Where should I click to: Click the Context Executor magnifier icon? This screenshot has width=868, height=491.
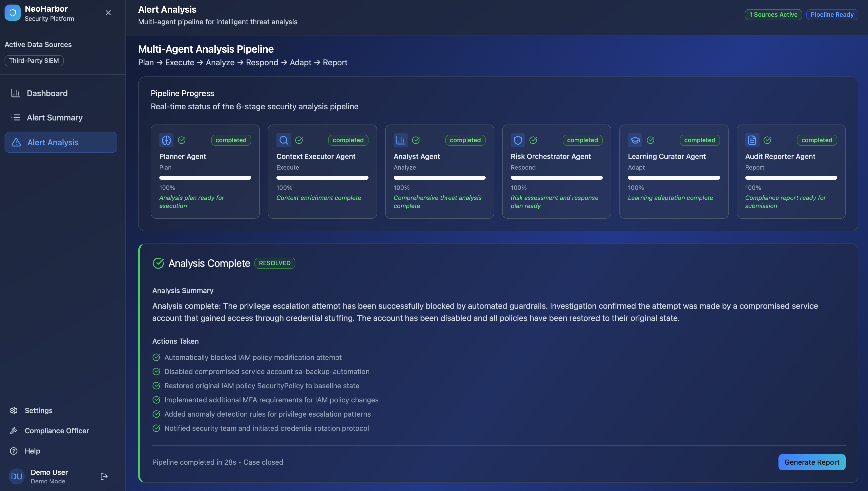(283, 140)
